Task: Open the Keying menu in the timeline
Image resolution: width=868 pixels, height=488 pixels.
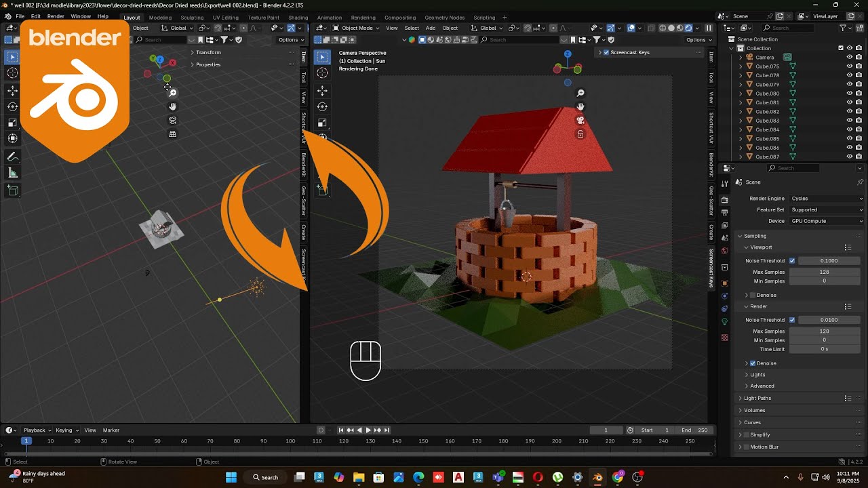Action: (66, 430)
